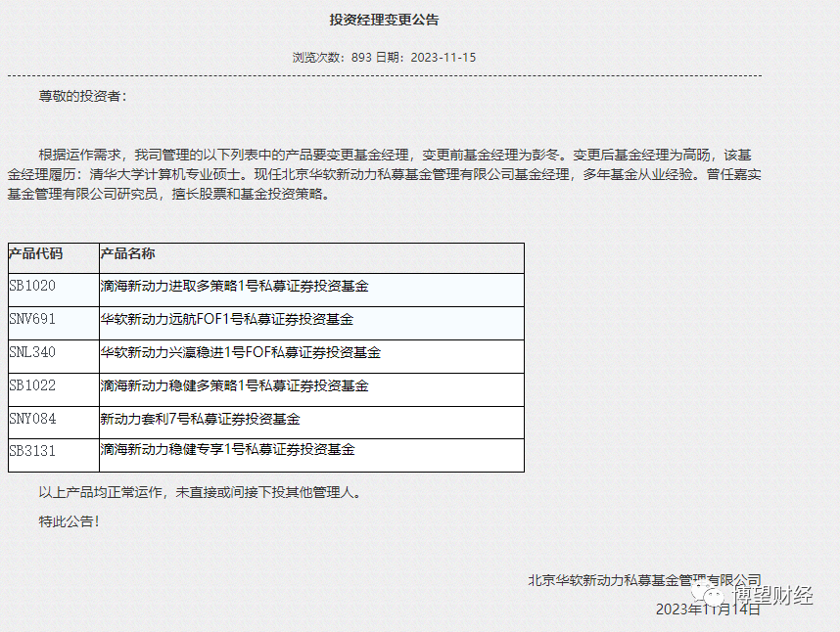Click fund name 滴海新动力进取多策略1号私募证券投资基金
840x632 pixels.
click(233, 287)
